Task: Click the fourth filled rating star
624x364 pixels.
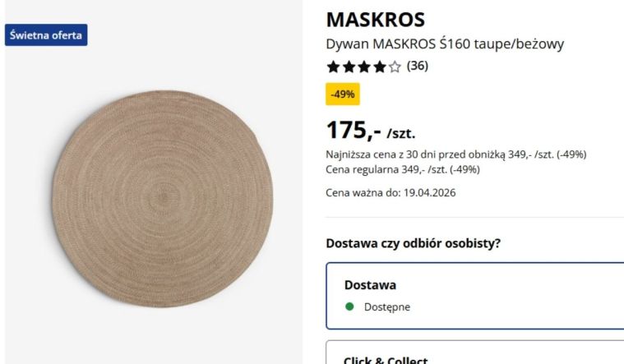Action: point(380,67)
